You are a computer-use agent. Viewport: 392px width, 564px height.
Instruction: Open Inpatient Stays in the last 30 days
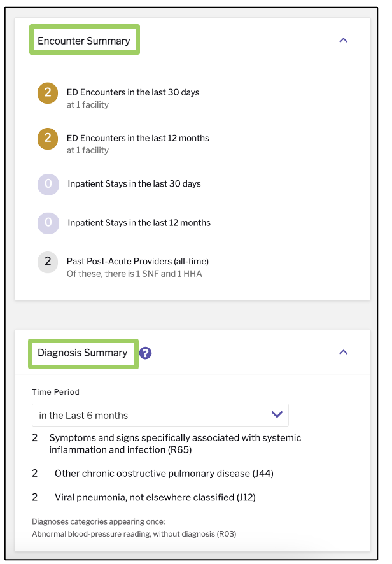coord(134,184)
